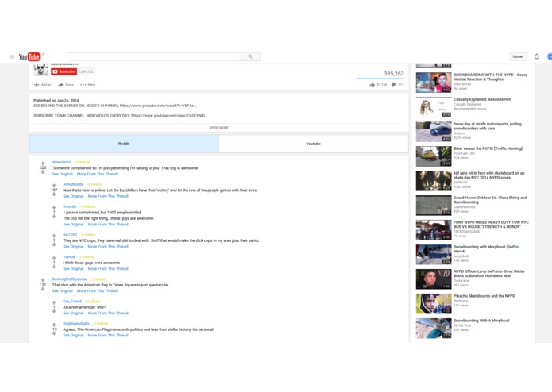This screenshot has width=552, height=392.
Task: Switch to the Reddit comments tab
Action: 124,144
